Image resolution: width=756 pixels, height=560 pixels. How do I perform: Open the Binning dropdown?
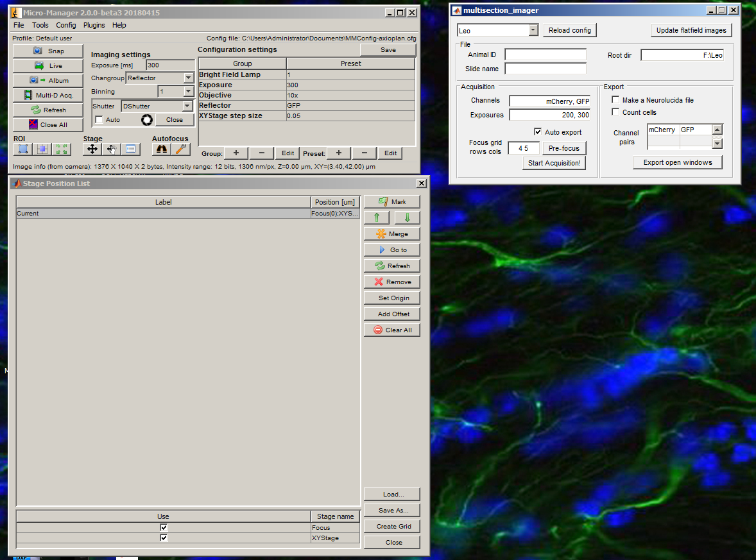tap(189, 91)
